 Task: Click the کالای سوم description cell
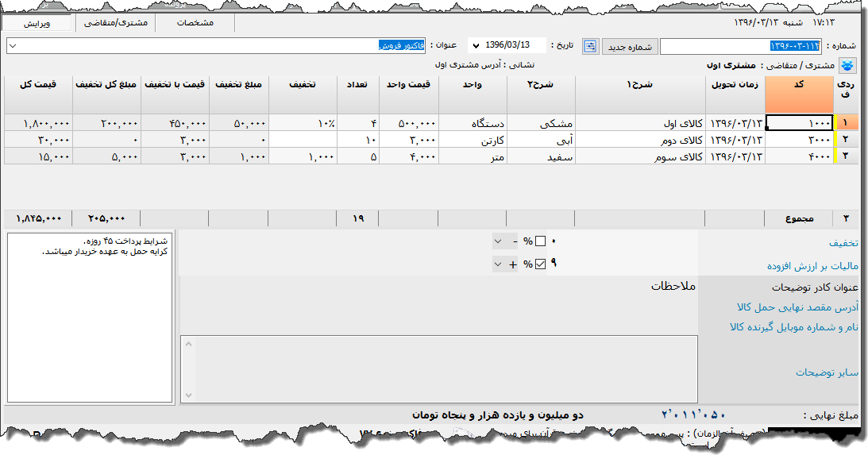640,156
